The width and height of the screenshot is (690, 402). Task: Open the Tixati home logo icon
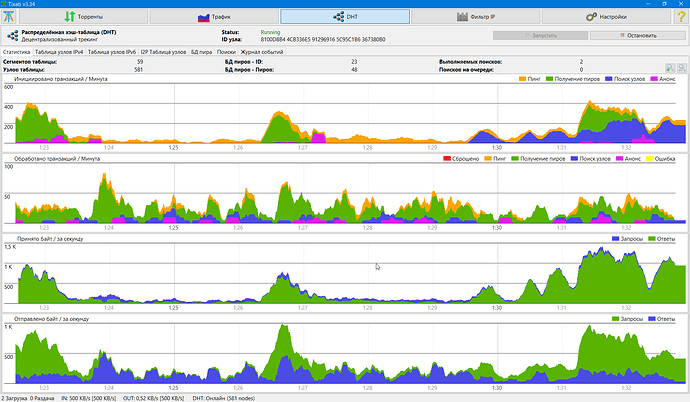click(9, 17)
